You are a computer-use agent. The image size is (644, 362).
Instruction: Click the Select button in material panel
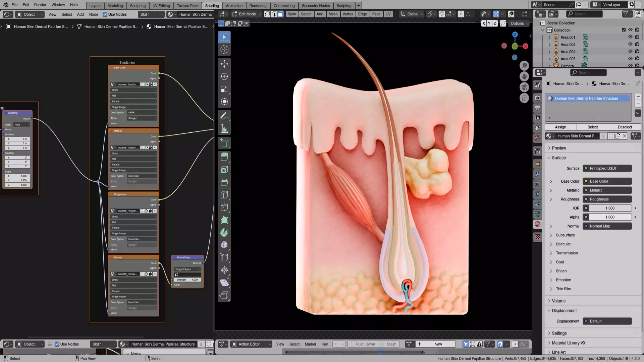click(x=593, y=127)
